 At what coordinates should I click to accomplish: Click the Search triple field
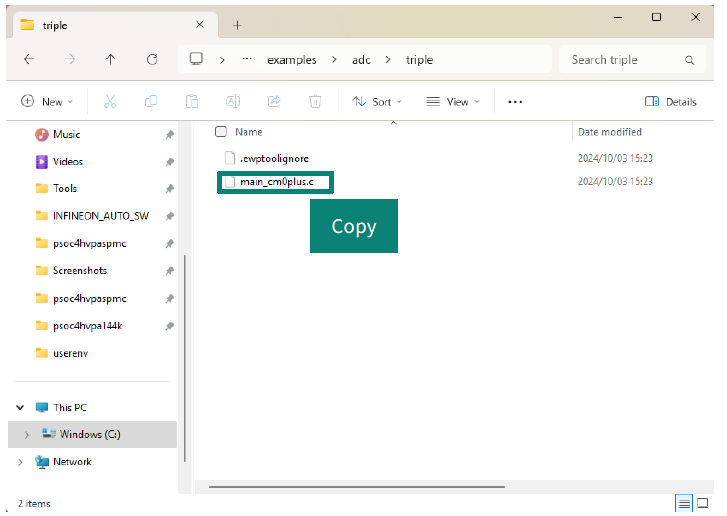[632, 60]
